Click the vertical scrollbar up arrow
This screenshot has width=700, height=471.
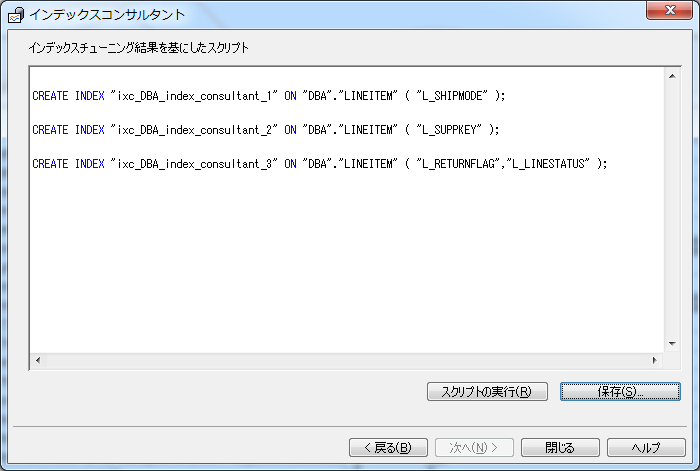(x=674, y=76)
